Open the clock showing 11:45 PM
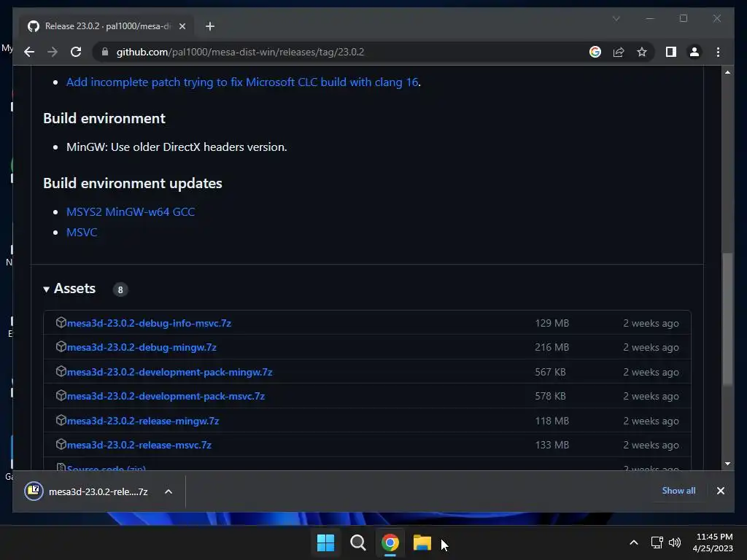 (x=713, y=542)
